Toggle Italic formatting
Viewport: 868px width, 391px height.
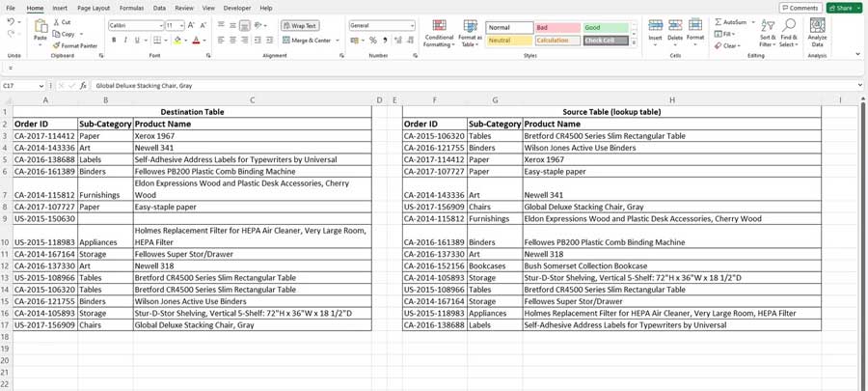point(125,41)
